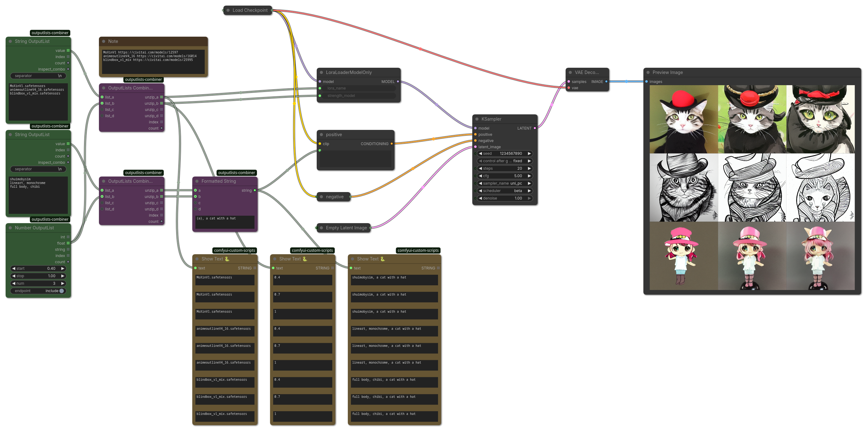Collapse String OutputList node listing shuimobysim

11,135
